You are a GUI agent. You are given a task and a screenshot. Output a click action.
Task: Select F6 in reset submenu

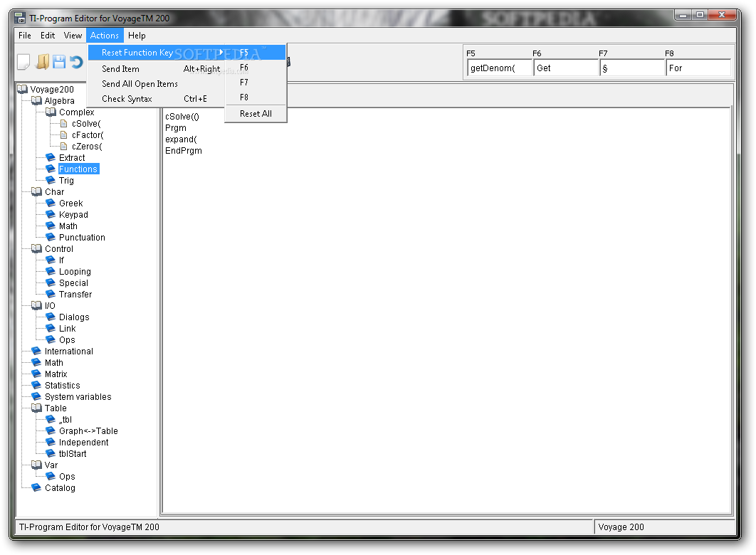(256, 68)
